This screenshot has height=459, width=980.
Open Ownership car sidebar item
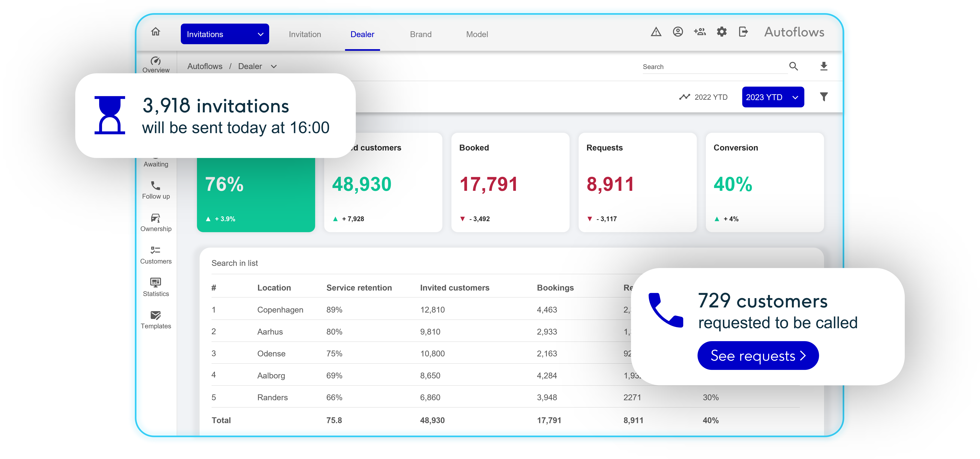[156, 222]
